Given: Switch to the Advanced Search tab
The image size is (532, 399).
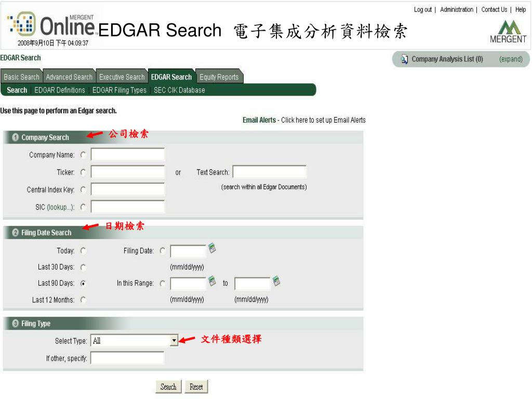Looking at the screenshot, I should (x=69, y=77).
